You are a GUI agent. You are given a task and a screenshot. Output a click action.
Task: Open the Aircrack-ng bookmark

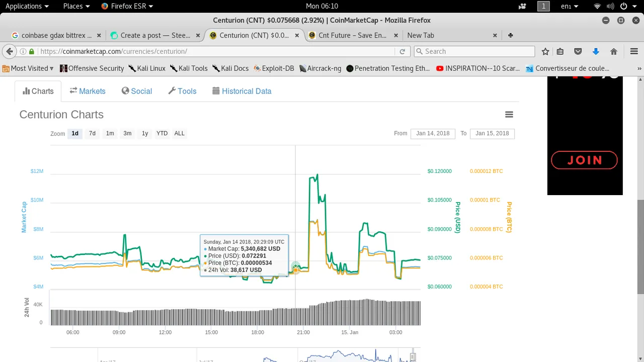[320, 68]
